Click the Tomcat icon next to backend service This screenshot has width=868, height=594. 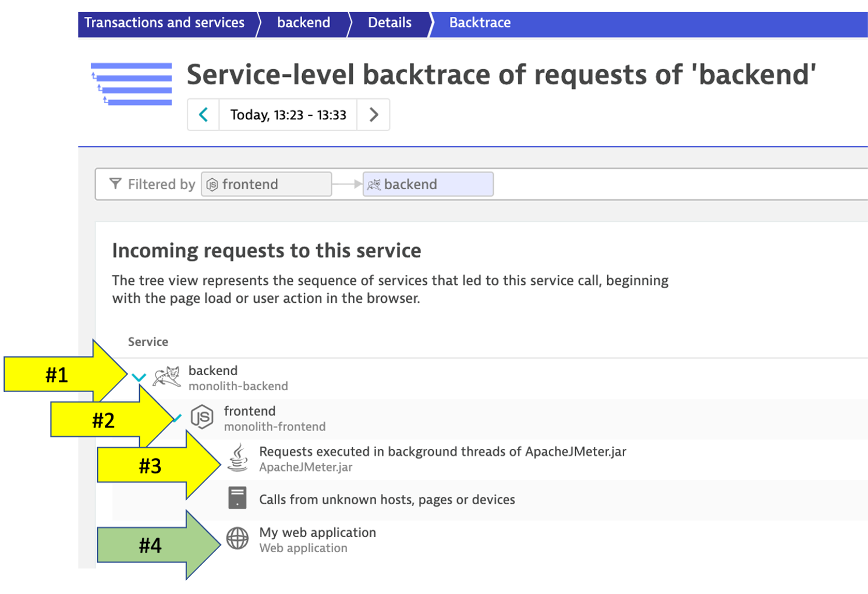click(166, 377)
